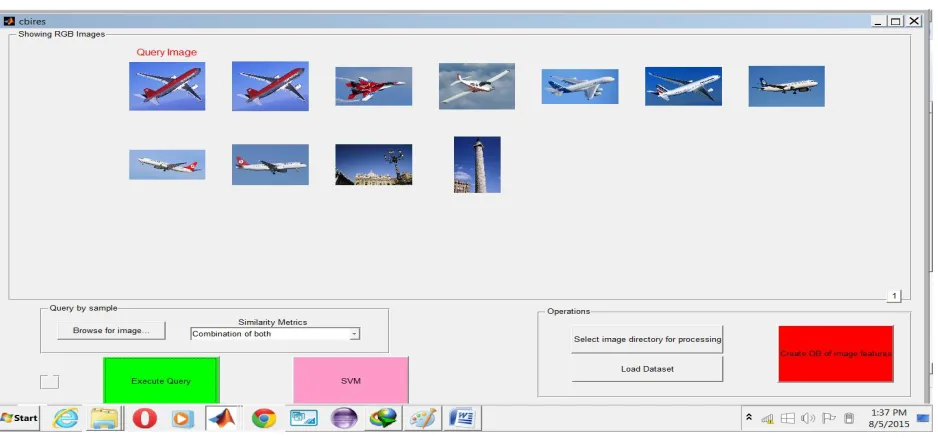Click the pink SVM button
The image size is (938, 438).
point(351,381)
